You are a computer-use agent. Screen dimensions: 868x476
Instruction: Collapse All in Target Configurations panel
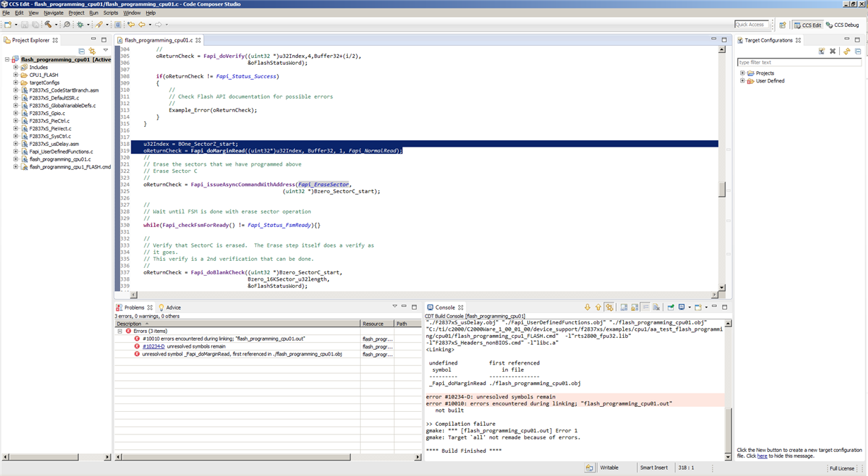(x=858, y=51)
